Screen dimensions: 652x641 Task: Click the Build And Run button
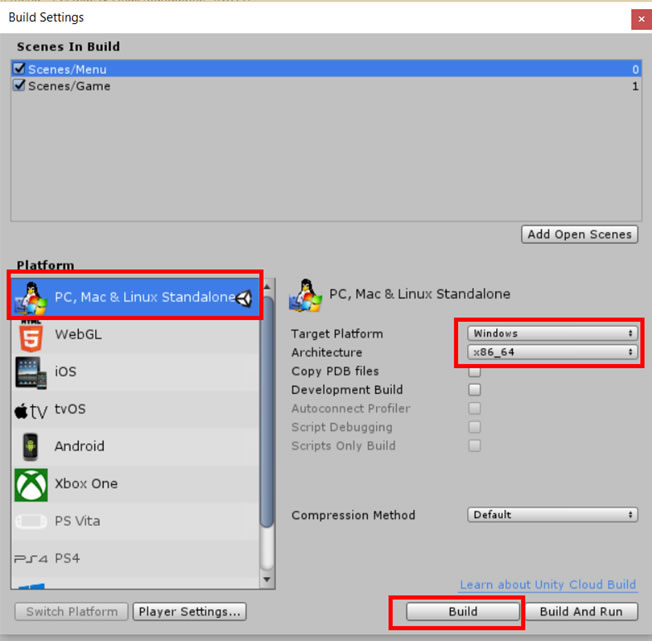pos(581,612)
